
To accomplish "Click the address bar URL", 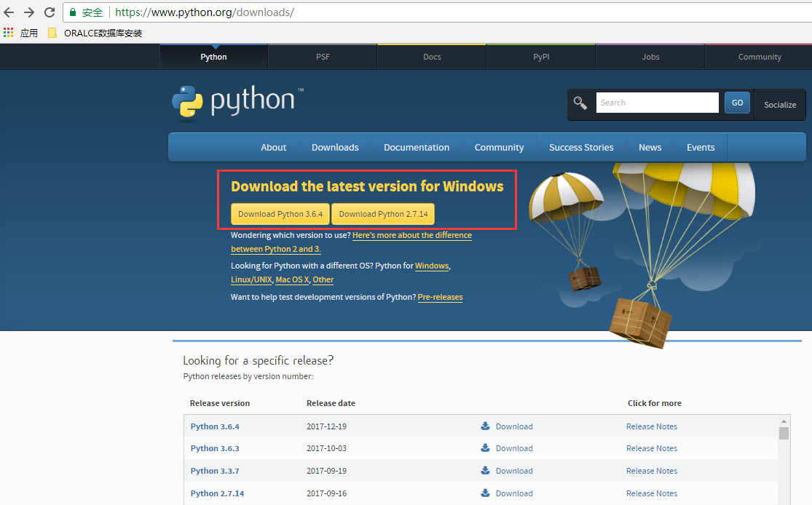I will [205, 12].
